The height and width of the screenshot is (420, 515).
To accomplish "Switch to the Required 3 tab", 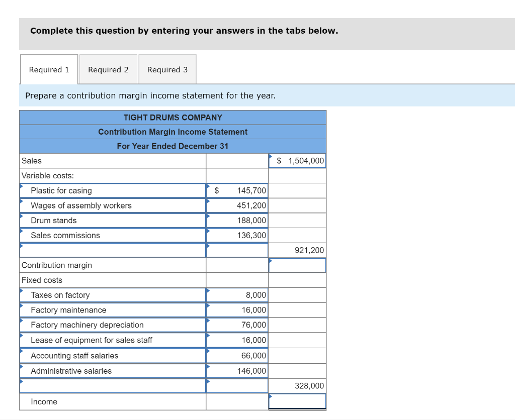I will 167,69.
